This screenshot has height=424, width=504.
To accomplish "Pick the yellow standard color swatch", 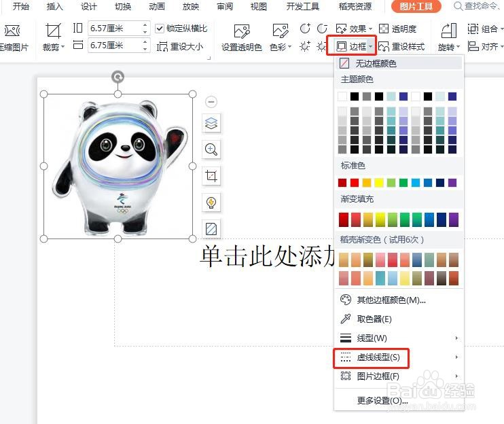I will [379, 183].
